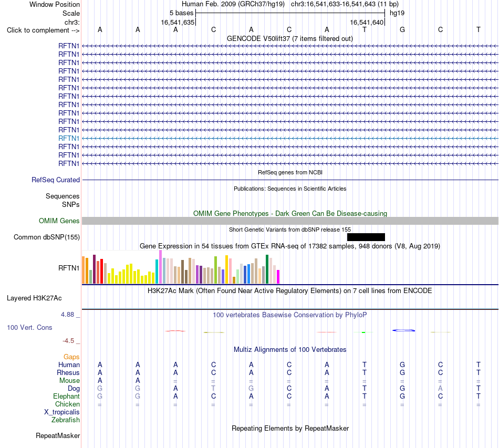The image size is (499, 448).
Task: Click the gray OMIM Genes bar
Action: click(x=290, y=221)
